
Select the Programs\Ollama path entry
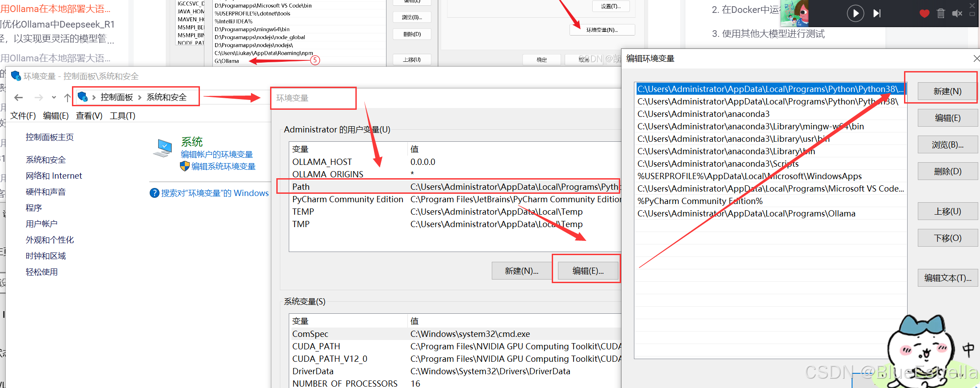click(771, 213)
